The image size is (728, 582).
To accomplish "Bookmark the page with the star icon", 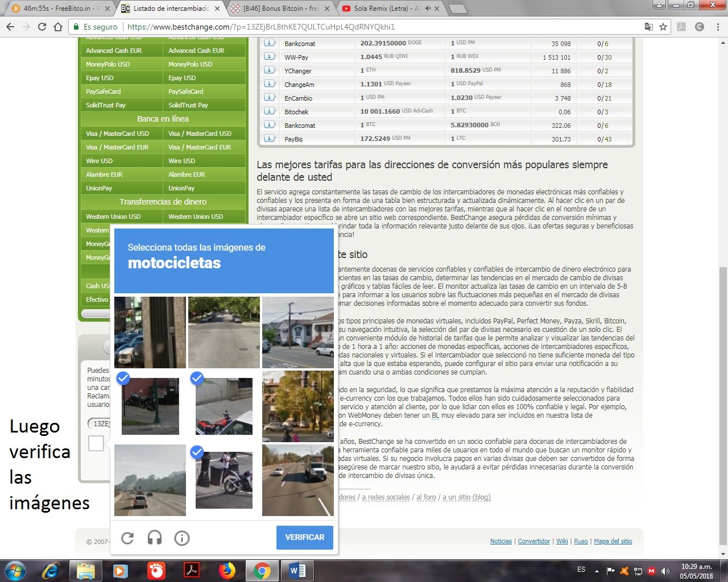I will click(x=663, y=27).
